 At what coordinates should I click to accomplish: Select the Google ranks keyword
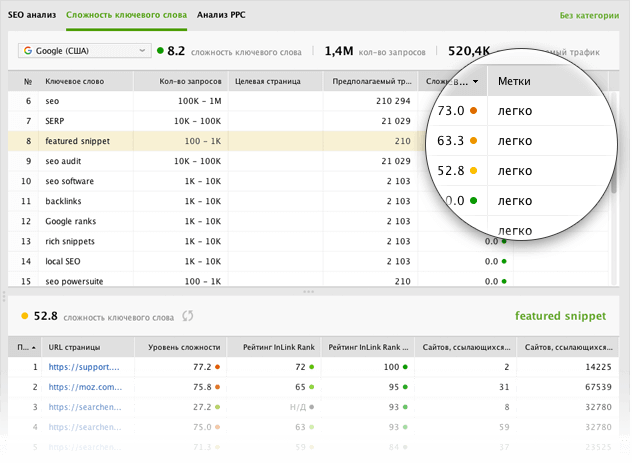click(x=71, y=221)
